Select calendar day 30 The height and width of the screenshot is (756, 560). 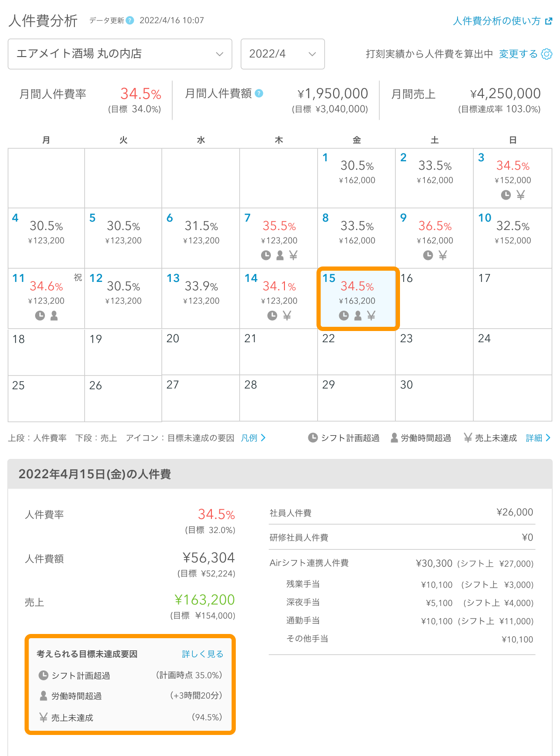coord(434,398)
